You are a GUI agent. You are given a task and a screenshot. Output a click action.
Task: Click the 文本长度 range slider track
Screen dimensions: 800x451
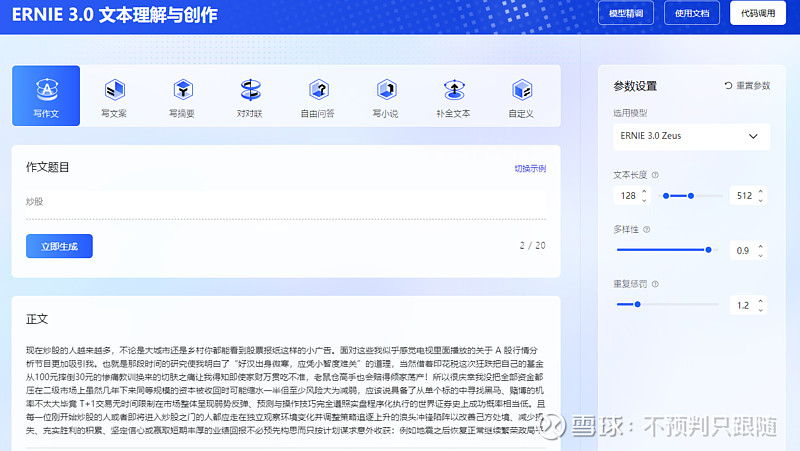coord(691,196)
